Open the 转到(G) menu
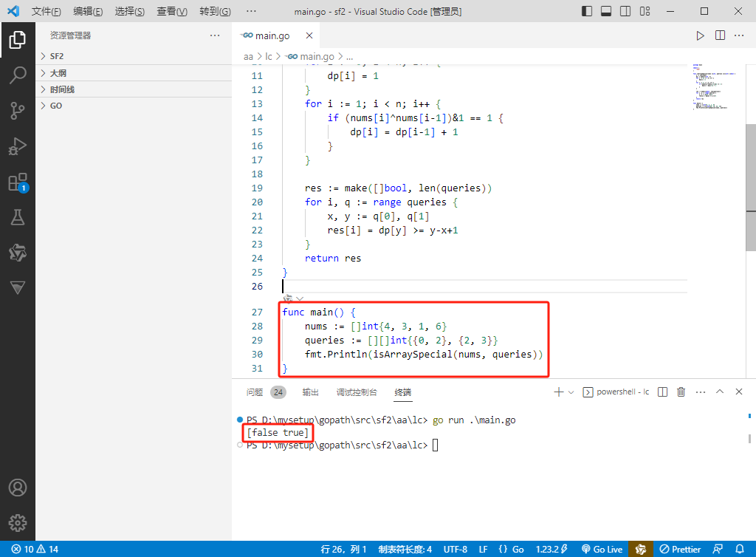 pos(215,11)
